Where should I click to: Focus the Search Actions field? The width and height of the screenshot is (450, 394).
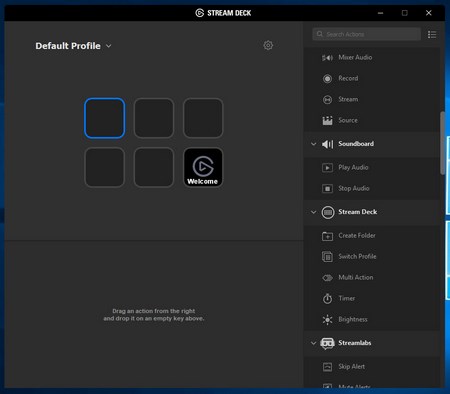click(366, 34)
